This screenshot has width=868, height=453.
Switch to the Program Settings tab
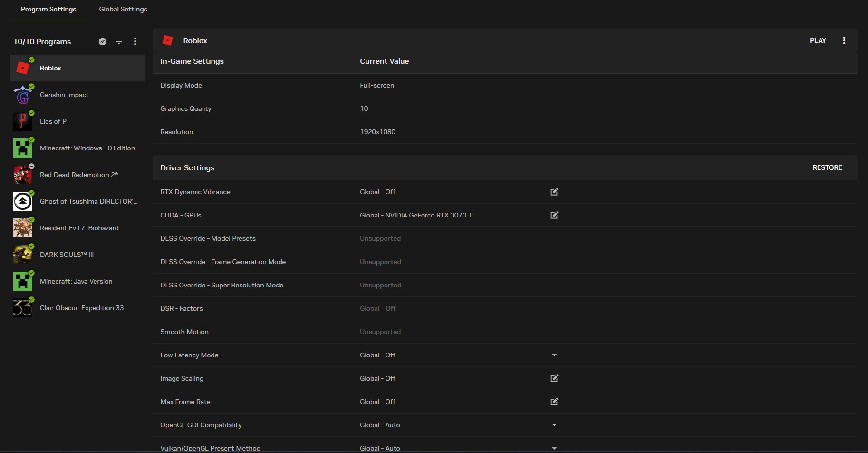click(48, 9)
